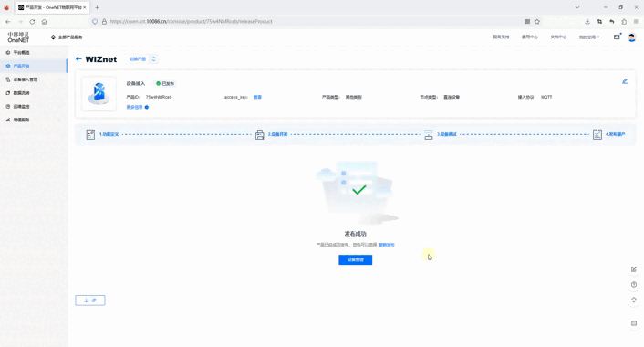Click the MQTT protocol value
Viewport: 644px width, 347px height.
pyautogui.click(x=546, y=97)
